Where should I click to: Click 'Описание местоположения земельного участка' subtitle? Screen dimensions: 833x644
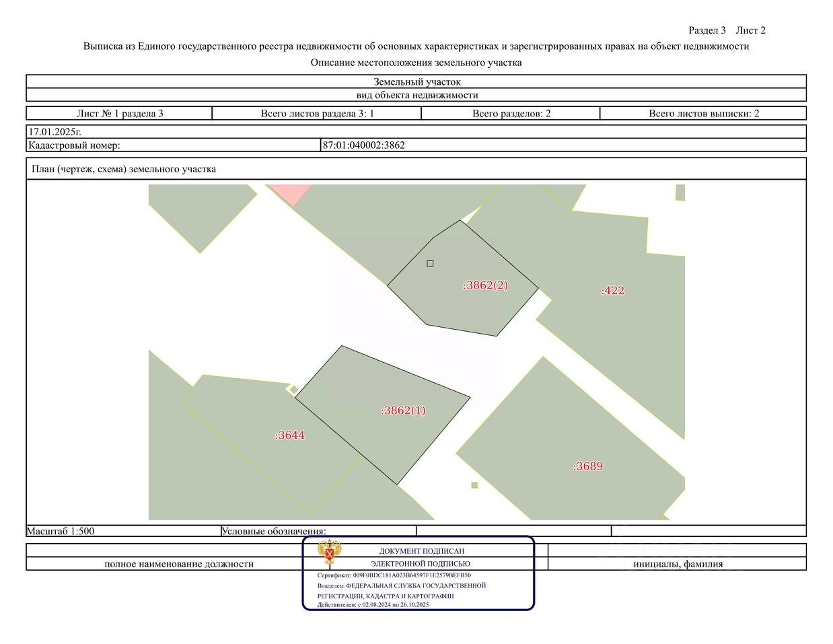[416, 63]
